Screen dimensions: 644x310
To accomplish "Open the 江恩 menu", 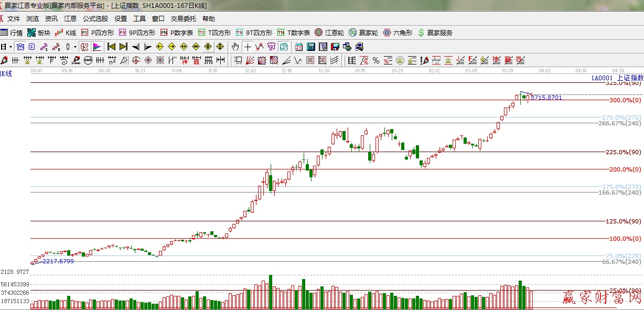I will tap(70, 19).
